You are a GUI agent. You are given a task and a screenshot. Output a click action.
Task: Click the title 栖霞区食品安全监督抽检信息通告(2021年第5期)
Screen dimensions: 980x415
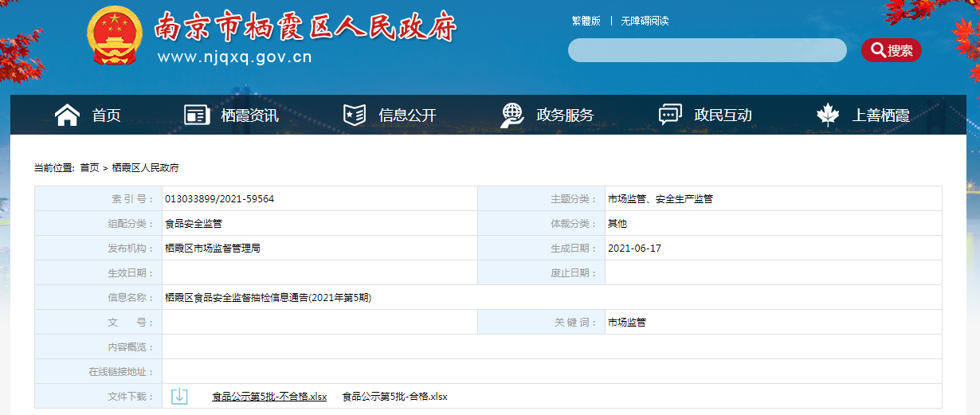coord(269,298)
